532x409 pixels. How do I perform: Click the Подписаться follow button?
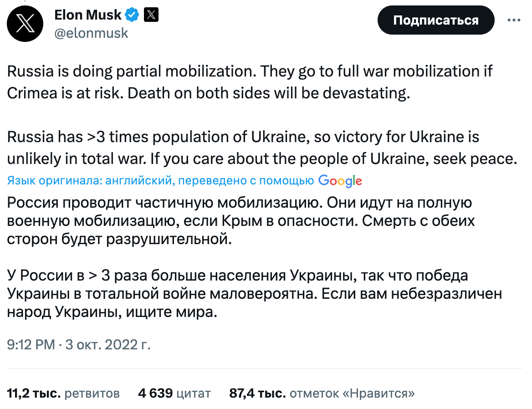(436, 20)
